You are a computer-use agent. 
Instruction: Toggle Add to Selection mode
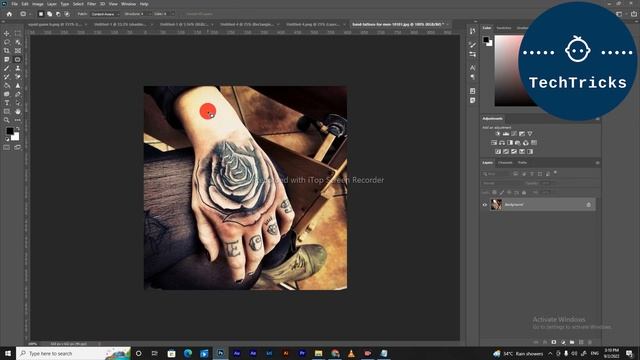49,14
